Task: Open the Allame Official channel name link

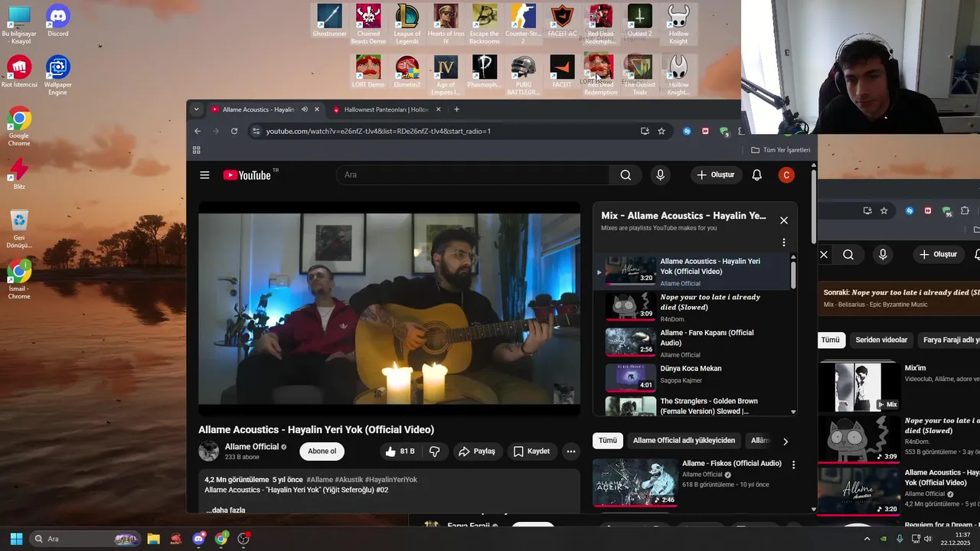Action: (251, 447)
